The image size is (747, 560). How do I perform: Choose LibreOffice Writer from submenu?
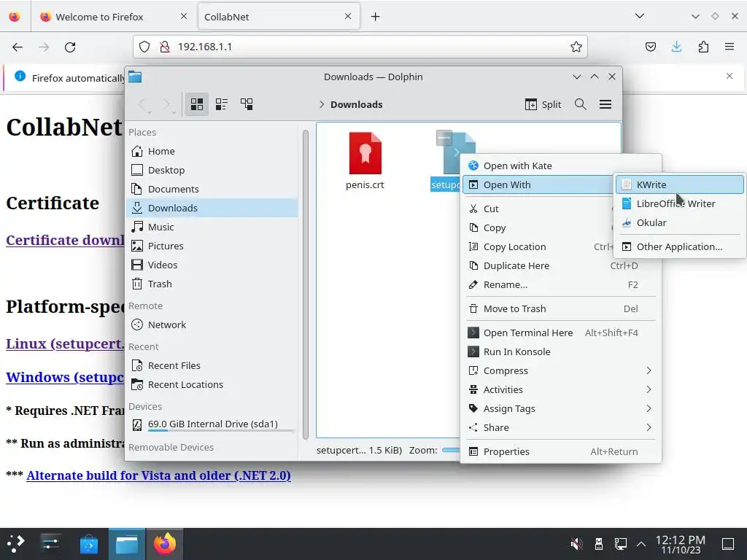(x=679, y=204)
